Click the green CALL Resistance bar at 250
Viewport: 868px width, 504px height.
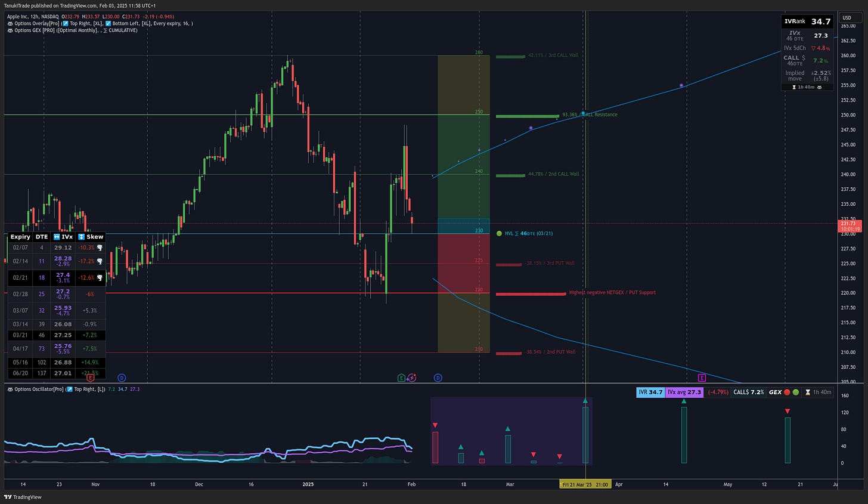[x=527, y=116]
